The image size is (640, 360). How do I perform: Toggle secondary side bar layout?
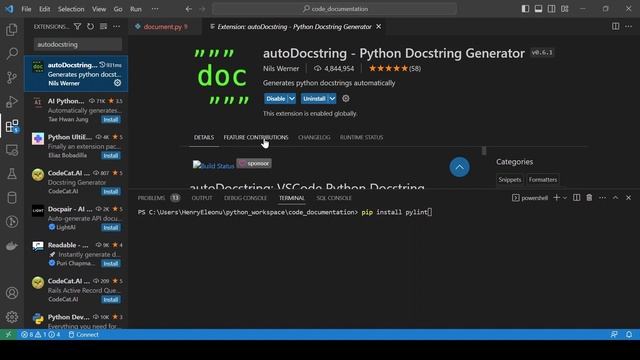[551, 9]
